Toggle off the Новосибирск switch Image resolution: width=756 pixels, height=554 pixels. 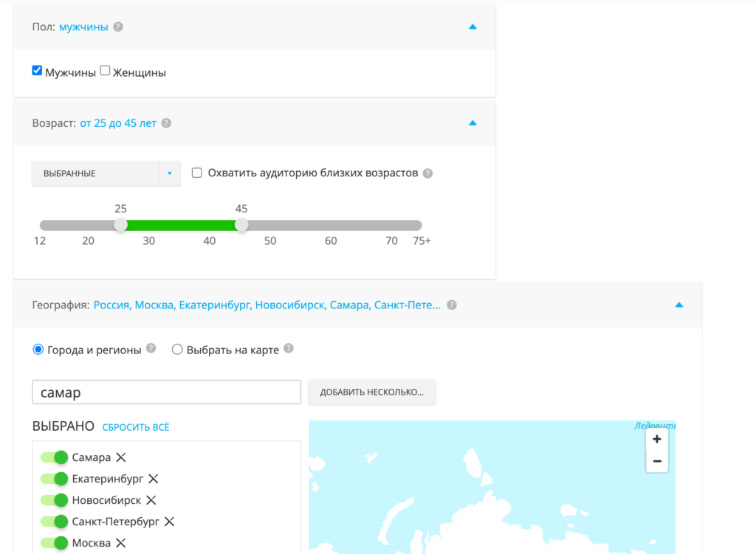(x=54, y=500)
